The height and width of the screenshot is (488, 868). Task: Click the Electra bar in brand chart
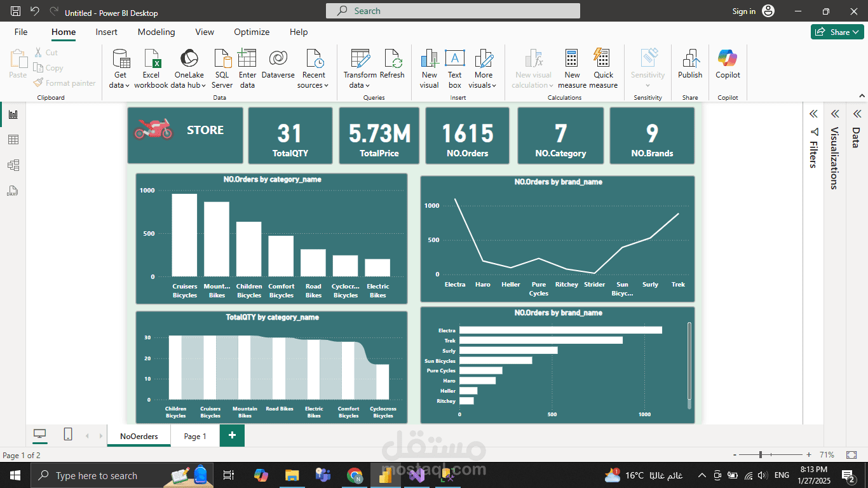click(560, 330)
